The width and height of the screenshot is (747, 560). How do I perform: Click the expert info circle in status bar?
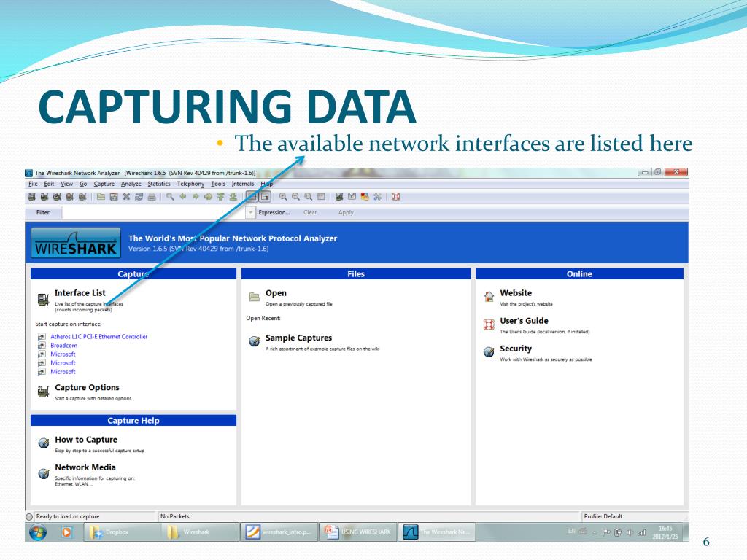pyautogui.click(x=29, y=517)
